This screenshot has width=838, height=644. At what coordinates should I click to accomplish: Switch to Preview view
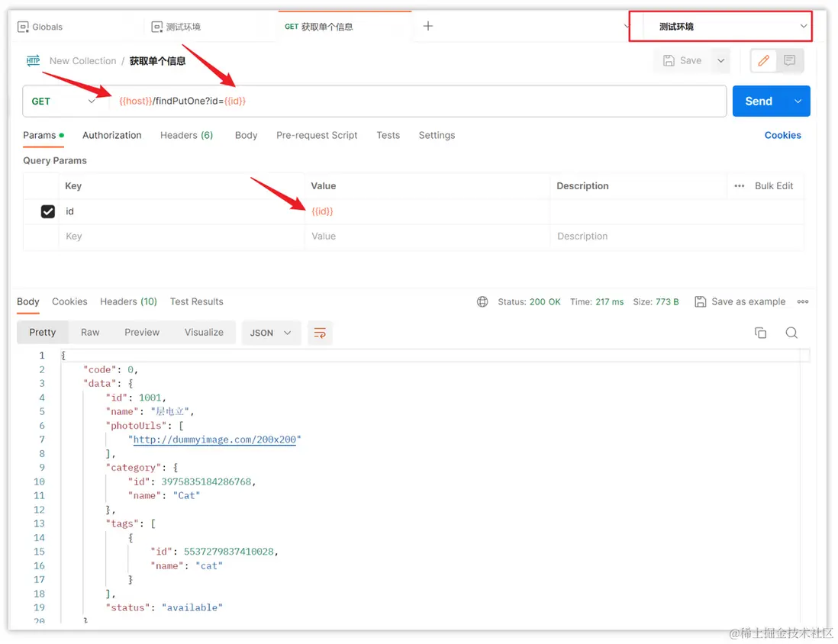[x=142, y=333]
